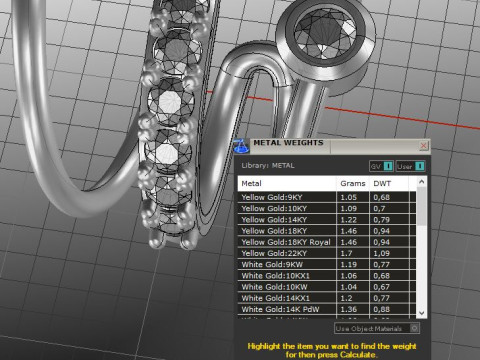The image size is (480, 360).
Task: Click the DWT column header
Action: 389,183
